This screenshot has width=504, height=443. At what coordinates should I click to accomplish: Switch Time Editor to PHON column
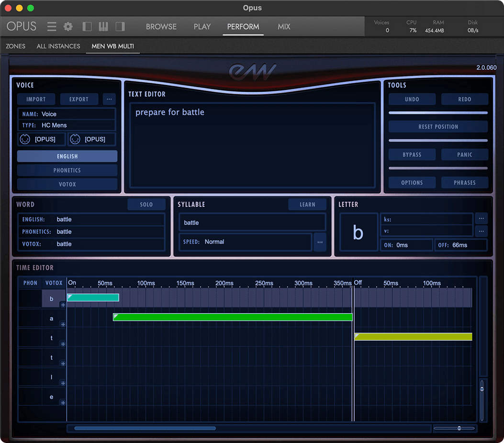pos(30,283)
